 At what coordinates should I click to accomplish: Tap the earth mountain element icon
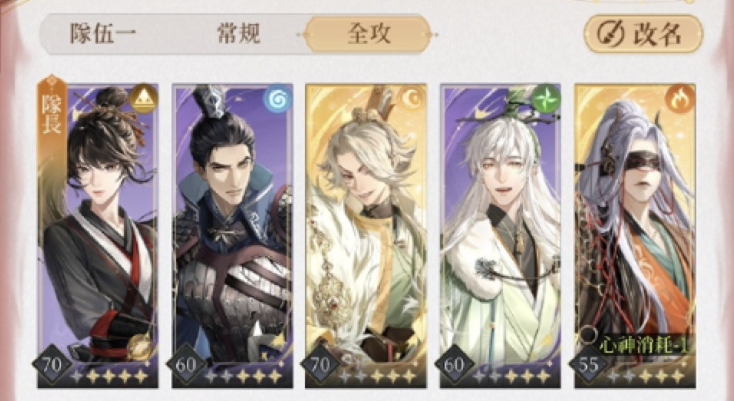point(143,98)
